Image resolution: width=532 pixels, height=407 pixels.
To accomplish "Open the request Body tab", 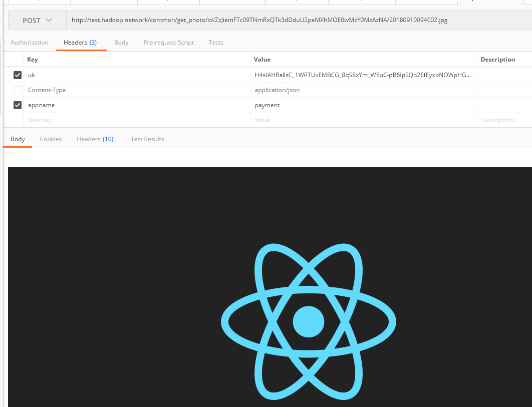I will 121,43.
